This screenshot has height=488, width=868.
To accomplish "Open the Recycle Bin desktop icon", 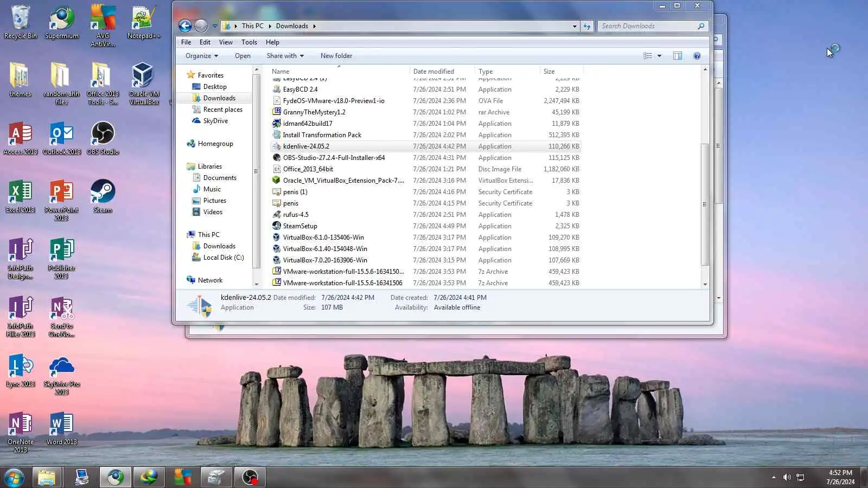I will [x=21, y=22].
